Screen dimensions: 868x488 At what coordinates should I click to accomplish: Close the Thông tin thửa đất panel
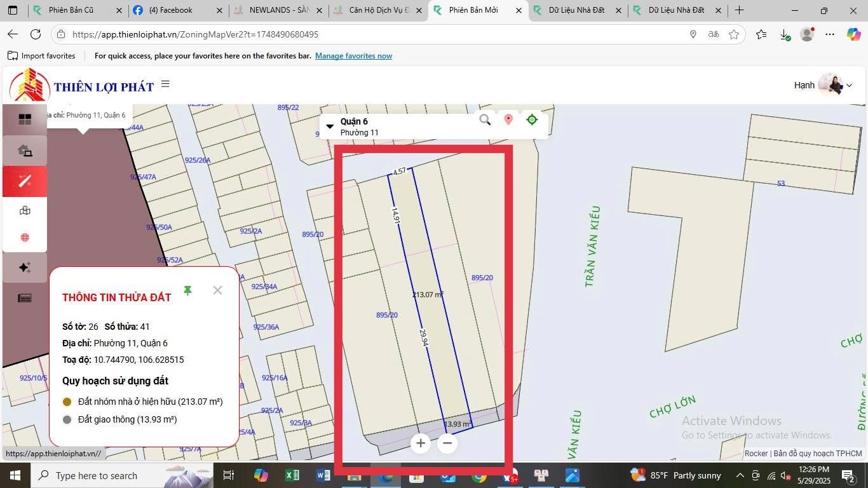pos(217,290)
